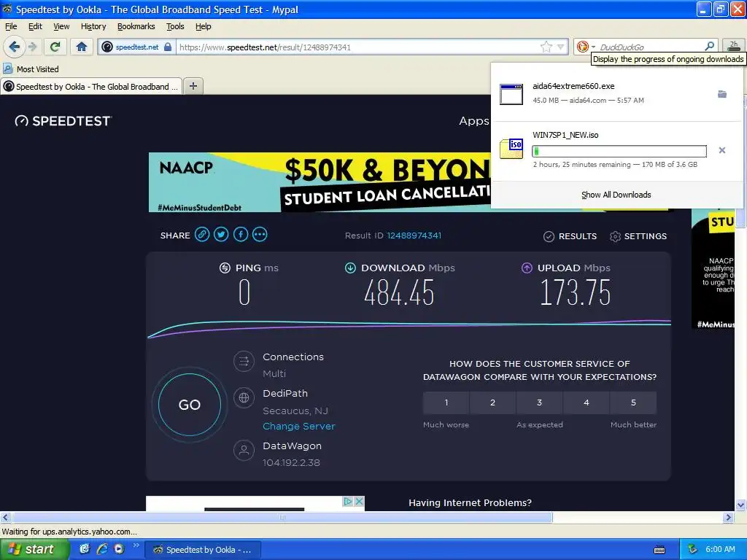Open the containing folder for aida64extreme660.exe
The image size is (747, 560).
(x=722, y=94)
